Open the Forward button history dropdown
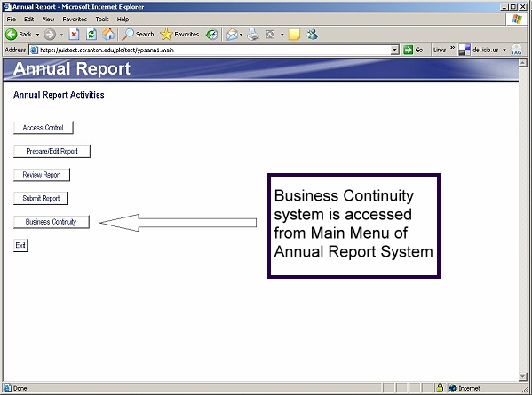532x395 pixels. coord(61,35)
